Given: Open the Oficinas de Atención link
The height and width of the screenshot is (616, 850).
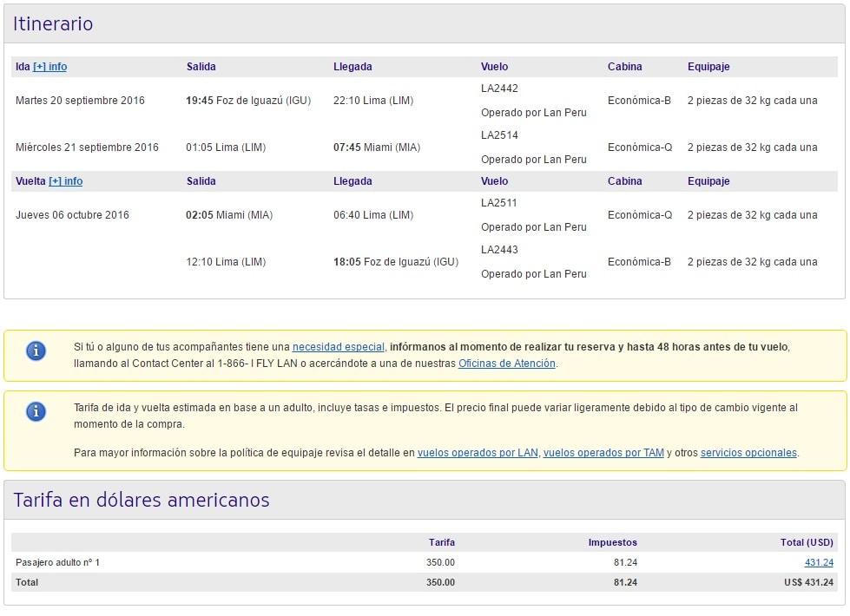Looking at the screenshot, I should pyautogui.click(x=507, y=363).
